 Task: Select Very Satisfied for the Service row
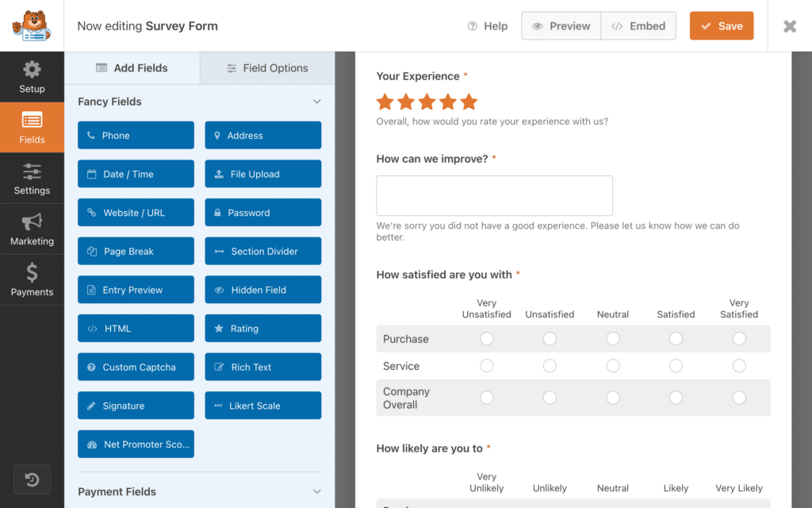point(739,366)
